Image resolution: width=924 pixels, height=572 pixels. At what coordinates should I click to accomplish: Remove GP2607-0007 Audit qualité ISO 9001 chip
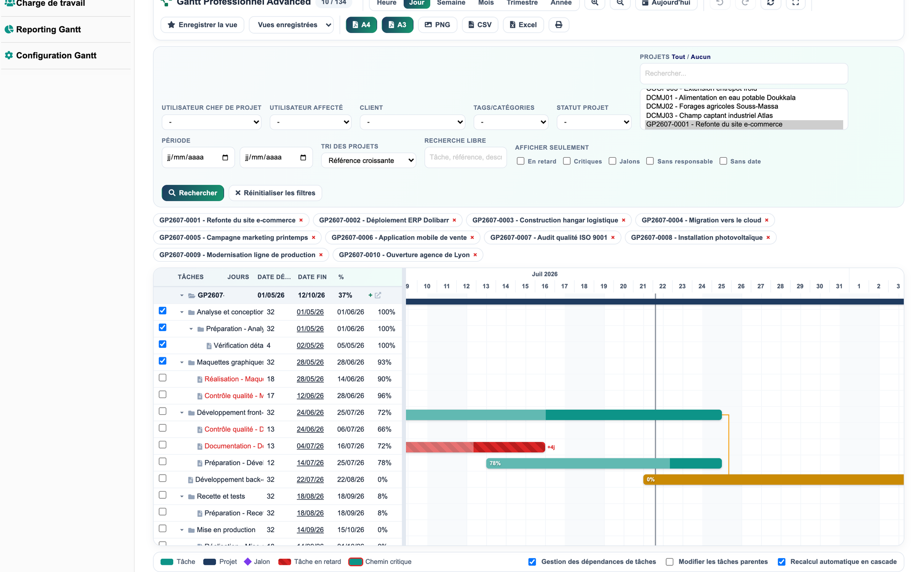tap(613, 238)
